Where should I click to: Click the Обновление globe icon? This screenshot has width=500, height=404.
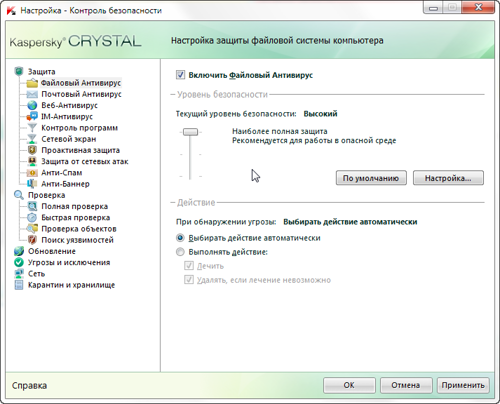[19, 251]
